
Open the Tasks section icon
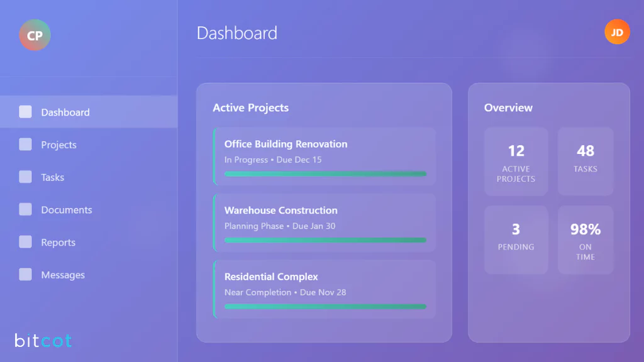point(25,177)
